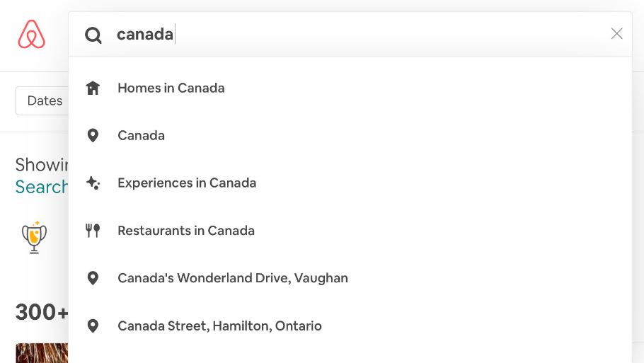Clear the search with the X icon
The width and height of the screenshot is (644, 363).
coord(616,34)
